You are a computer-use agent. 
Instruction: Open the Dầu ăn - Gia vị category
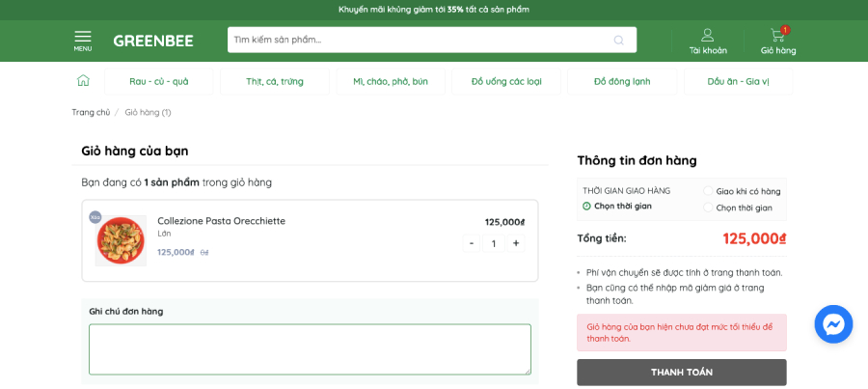click(739, 81)
